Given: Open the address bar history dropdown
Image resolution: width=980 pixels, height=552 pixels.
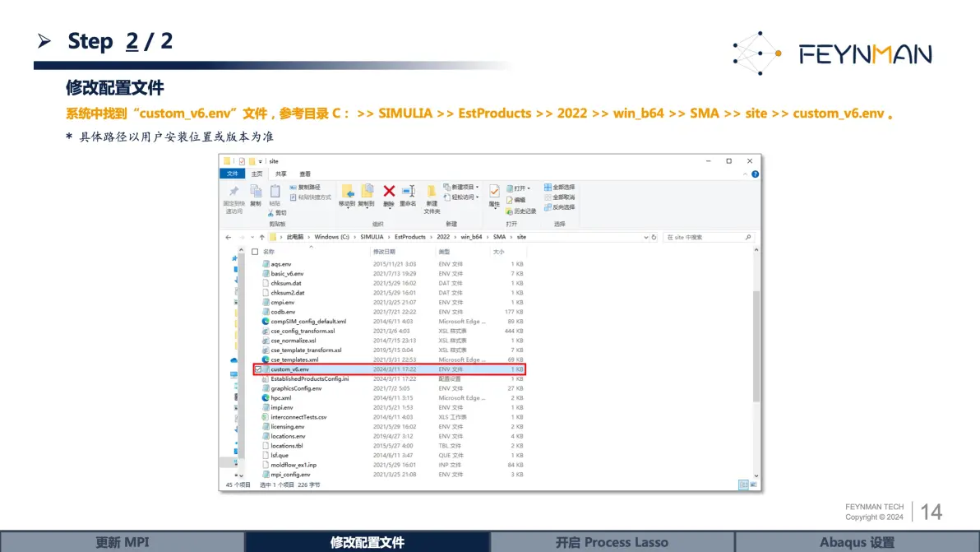Looking at the screenshot, I should click(645, 238).
